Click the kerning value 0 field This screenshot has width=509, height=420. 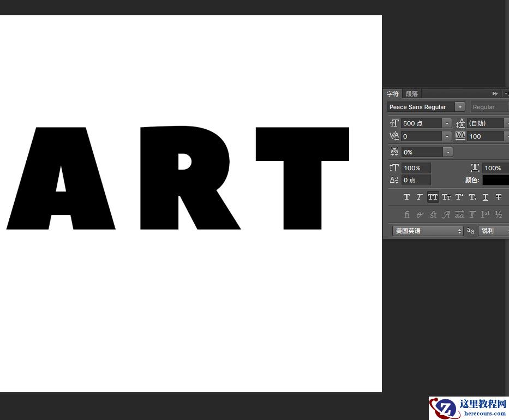coord(422,136)
